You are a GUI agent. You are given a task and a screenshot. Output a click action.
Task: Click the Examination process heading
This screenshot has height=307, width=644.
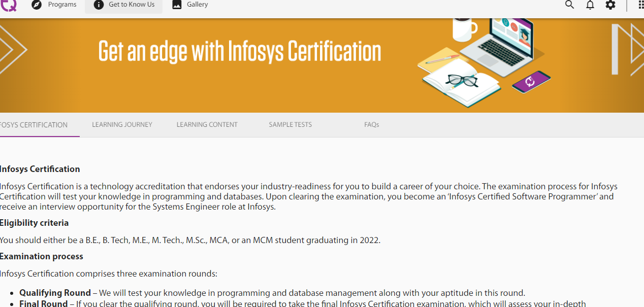pyautogui.click(x=41, y=257)
